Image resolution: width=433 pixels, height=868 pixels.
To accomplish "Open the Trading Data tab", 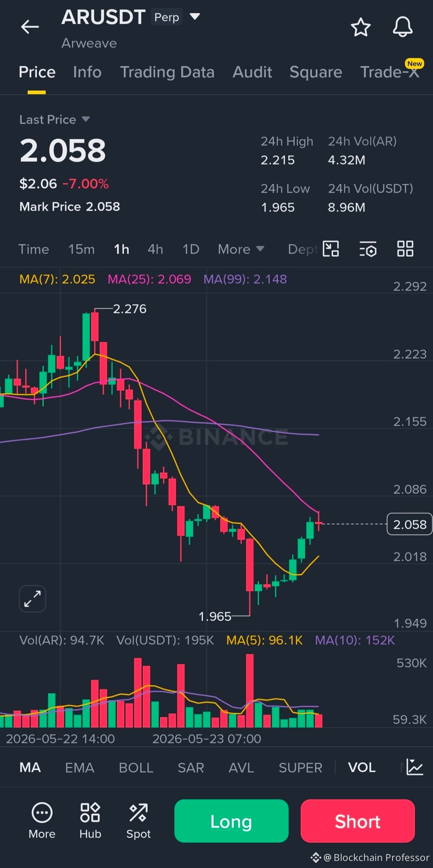I will 167,72.
